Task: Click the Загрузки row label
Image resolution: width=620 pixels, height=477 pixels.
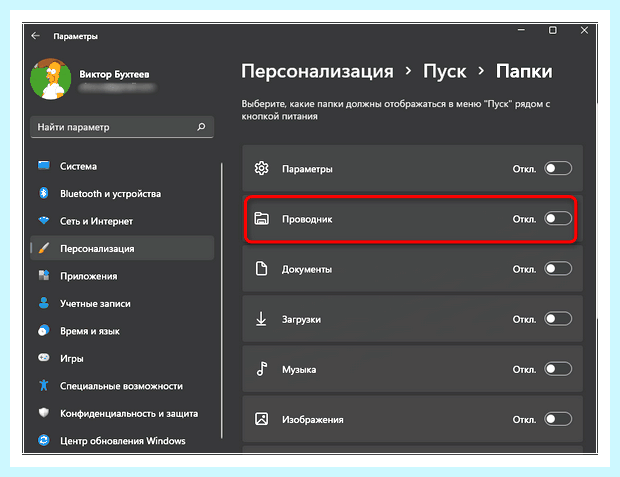Action: (x=301, y=320)
